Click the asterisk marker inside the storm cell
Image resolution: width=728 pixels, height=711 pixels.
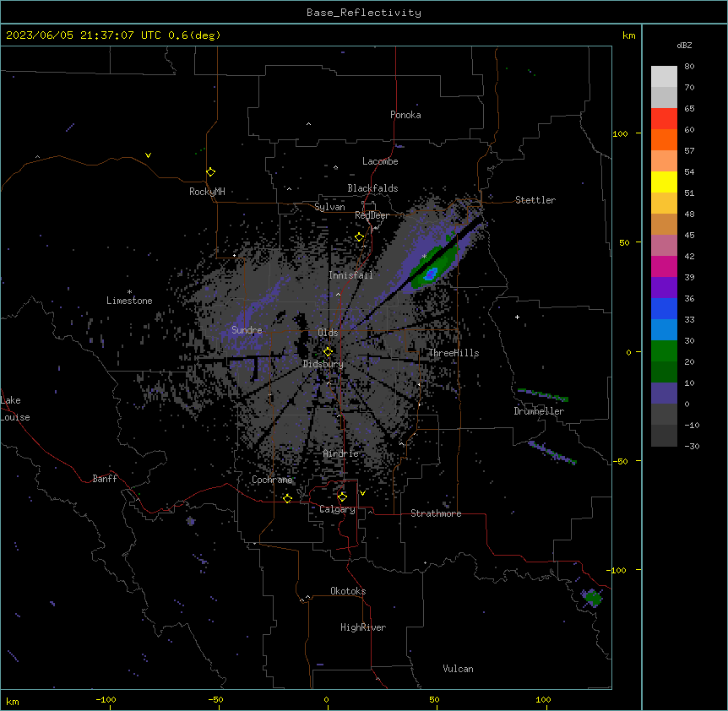(424, 256)
